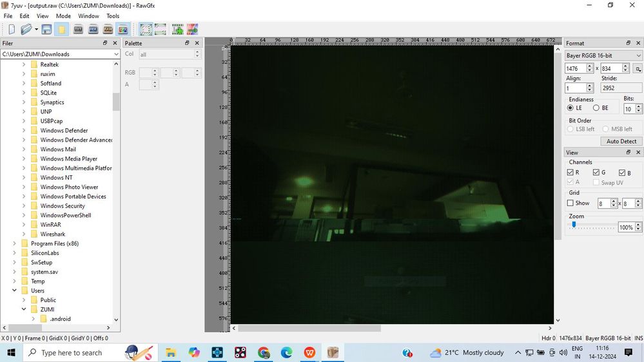Open the Edit menu

coord(24,16)
